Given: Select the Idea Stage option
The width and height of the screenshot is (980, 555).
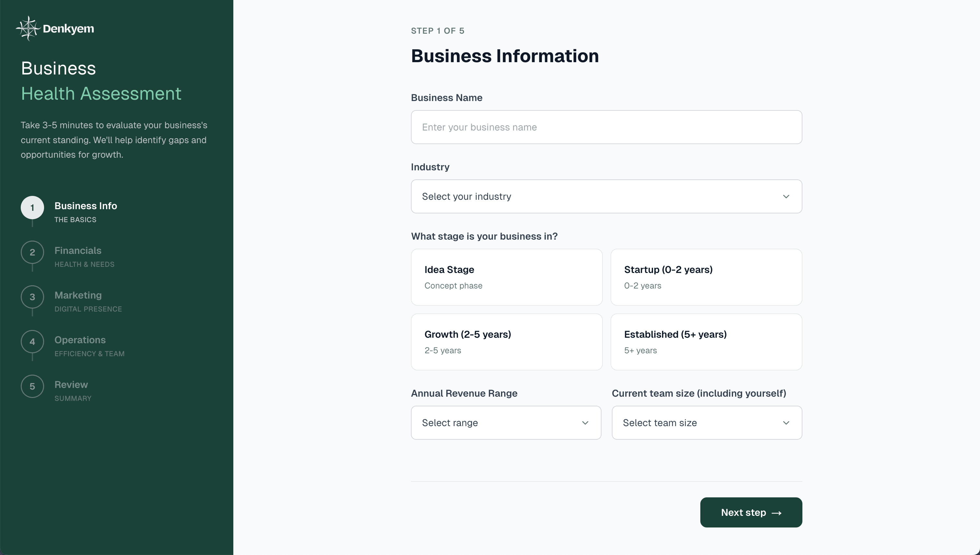Looking at the screenshot, I should coord(506,277).
